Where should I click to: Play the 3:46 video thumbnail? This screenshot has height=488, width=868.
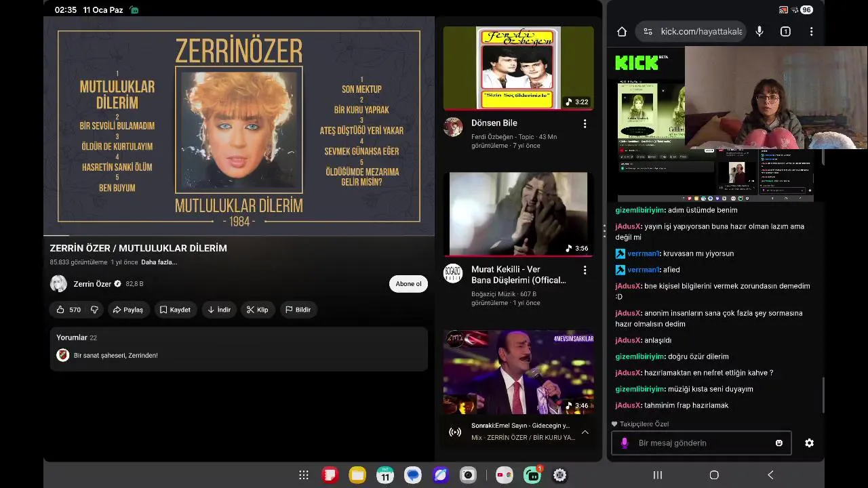519,372
